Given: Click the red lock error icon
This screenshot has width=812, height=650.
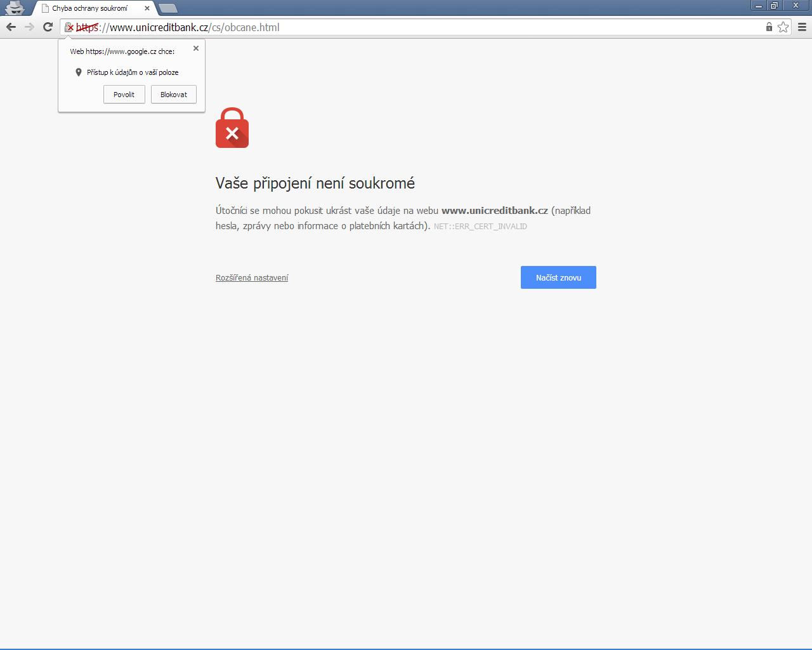Looking at the screenshot, I should click(232, 128).
